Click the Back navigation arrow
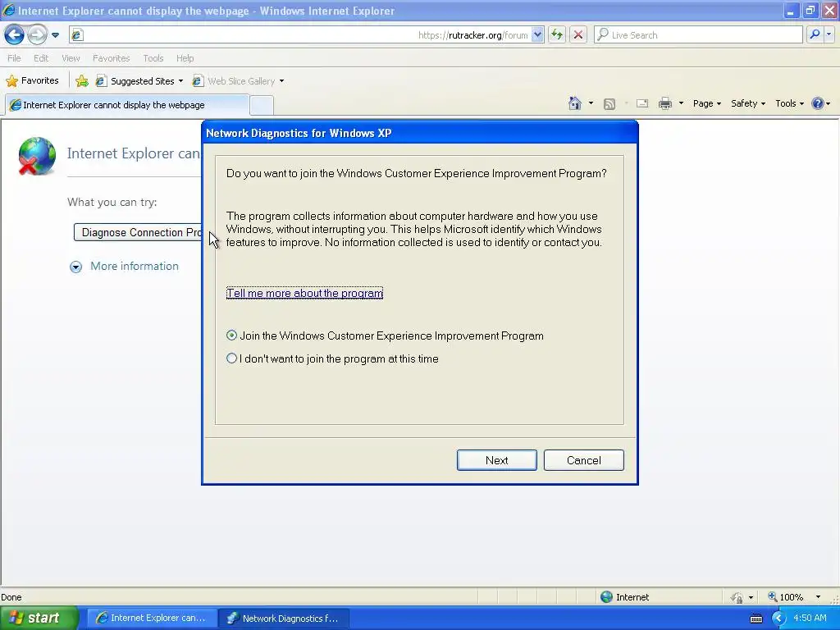This screenshot has width=840, height=630. pyautogui.click(x=14, y=34)
